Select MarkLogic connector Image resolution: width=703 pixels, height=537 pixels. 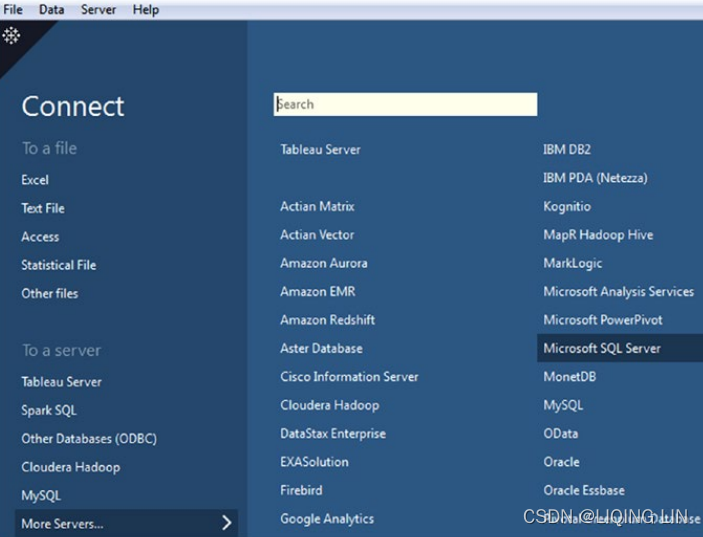pyautogui.click(x=573, y=264)
